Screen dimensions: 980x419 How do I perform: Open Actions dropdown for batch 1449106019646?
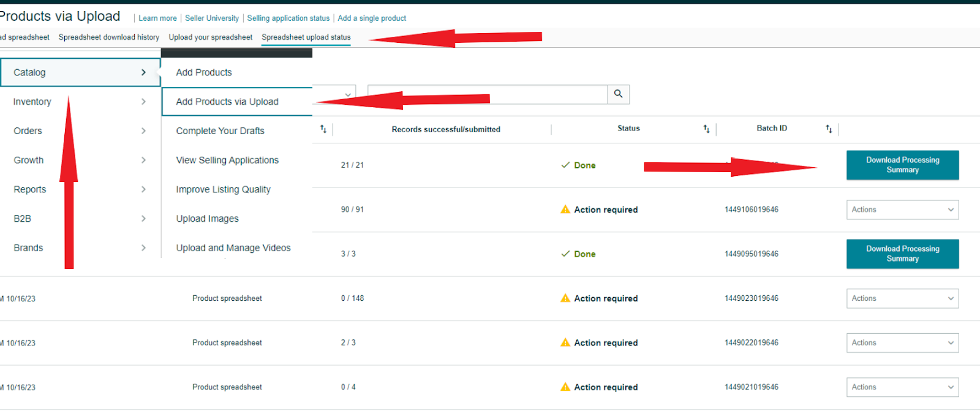902,209
